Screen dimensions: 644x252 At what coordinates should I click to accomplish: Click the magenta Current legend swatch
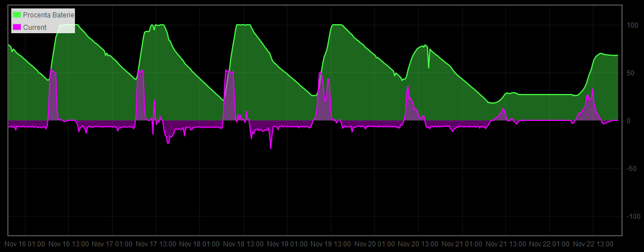click(x=17, y=27)
